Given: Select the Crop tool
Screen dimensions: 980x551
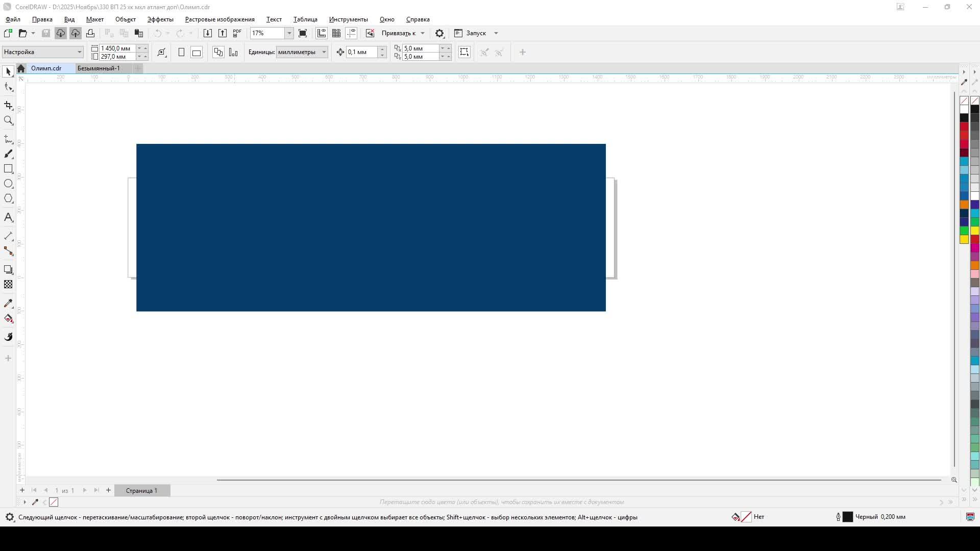Looking at the screenshot, I should (8, 106).
